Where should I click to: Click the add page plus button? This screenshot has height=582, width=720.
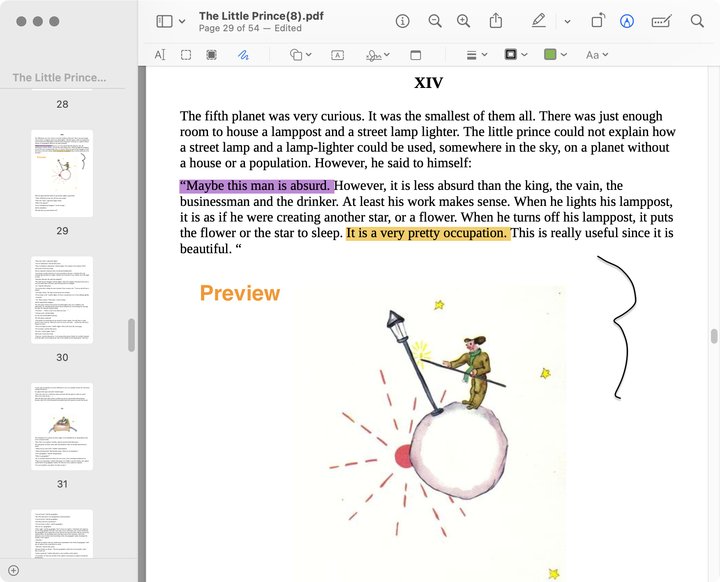pos(14,571)
